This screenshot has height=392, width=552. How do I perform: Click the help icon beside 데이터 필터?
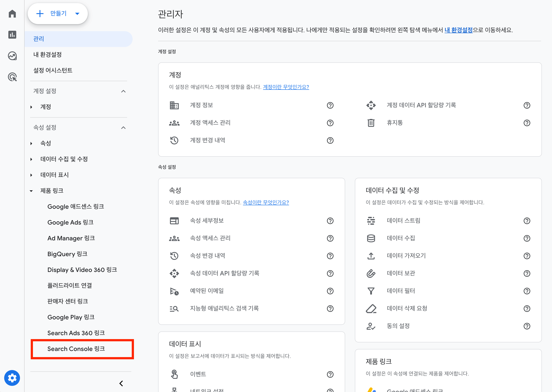coord(527,291)
